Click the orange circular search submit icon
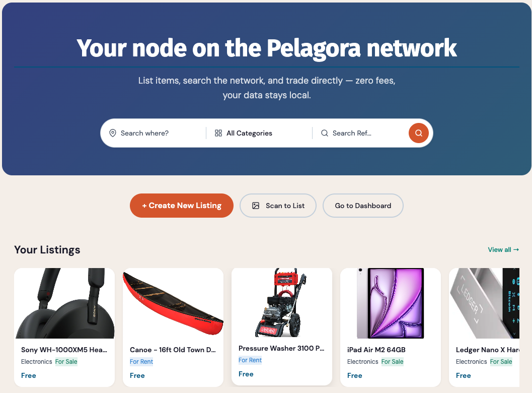 click(x=418, y=133)
